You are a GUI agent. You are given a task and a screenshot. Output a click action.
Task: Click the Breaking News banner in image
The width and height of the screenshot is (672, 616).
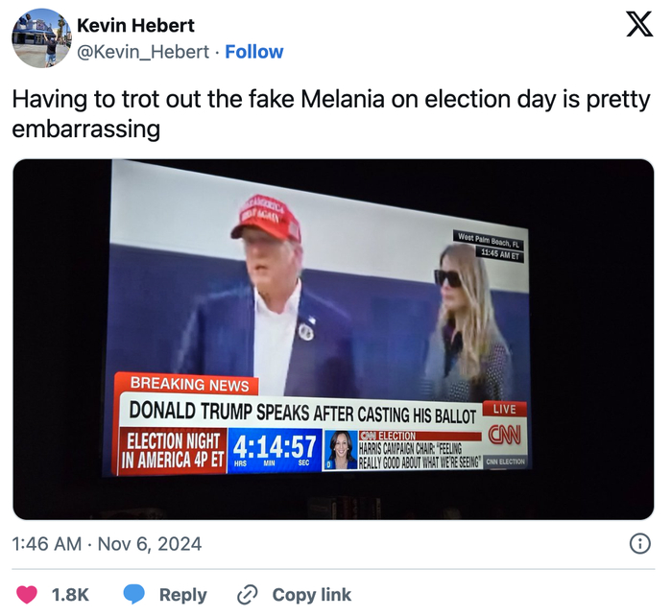click(183, 385)
